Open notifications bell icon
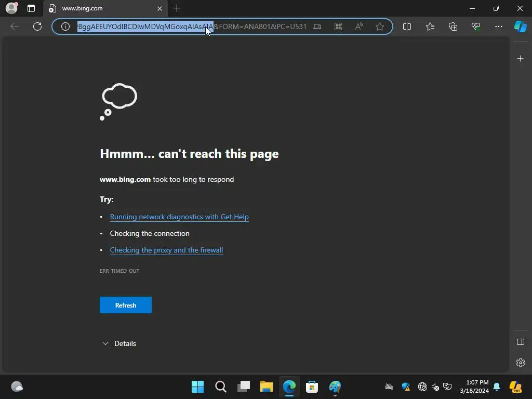This screenshot has width=532, height=399. click(497, 387)
